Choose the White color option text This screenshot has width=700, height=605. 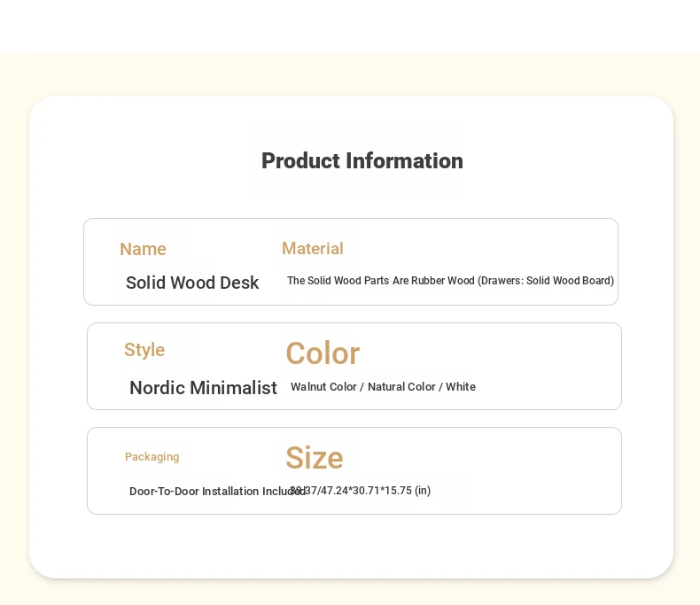coord(461,387)
